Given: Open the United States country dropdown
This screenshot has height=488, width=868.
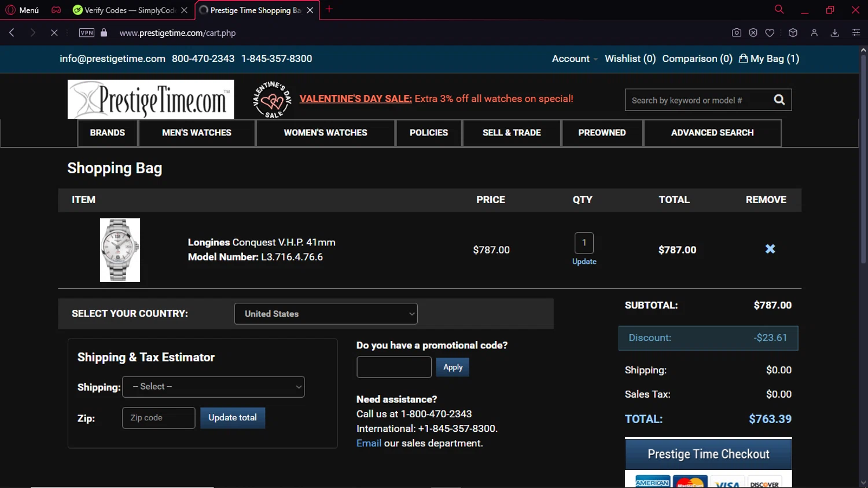Looking at the screenshot, I should [326, 314].
